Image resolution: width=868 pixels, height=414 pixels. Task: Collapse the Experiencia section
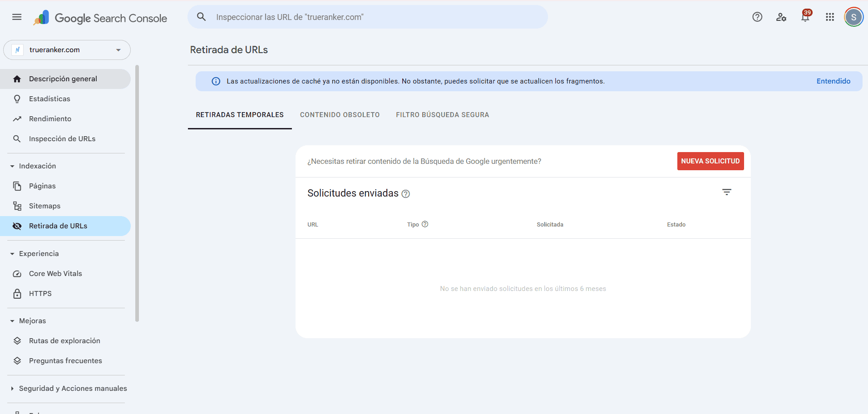12,254
